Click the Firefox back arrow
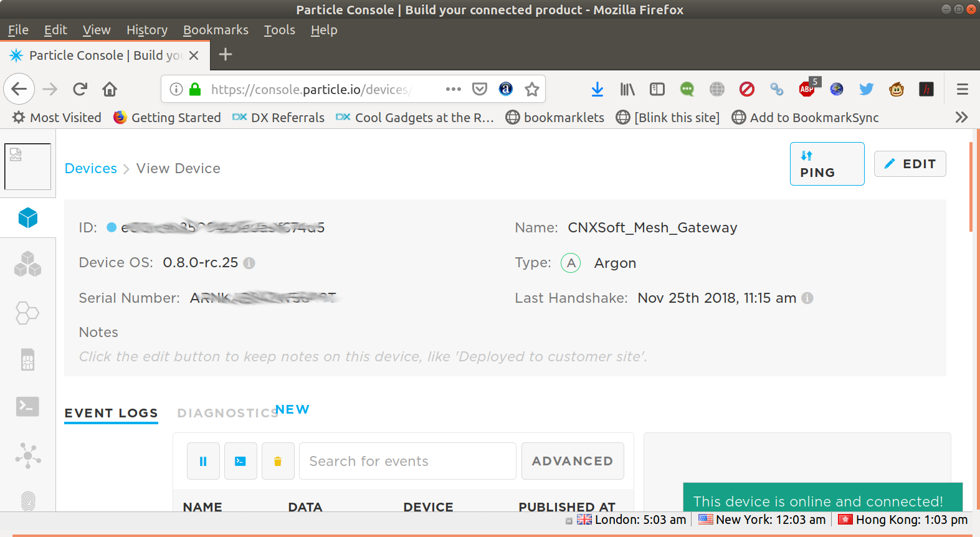980x537 pixels. click(19, 89)
